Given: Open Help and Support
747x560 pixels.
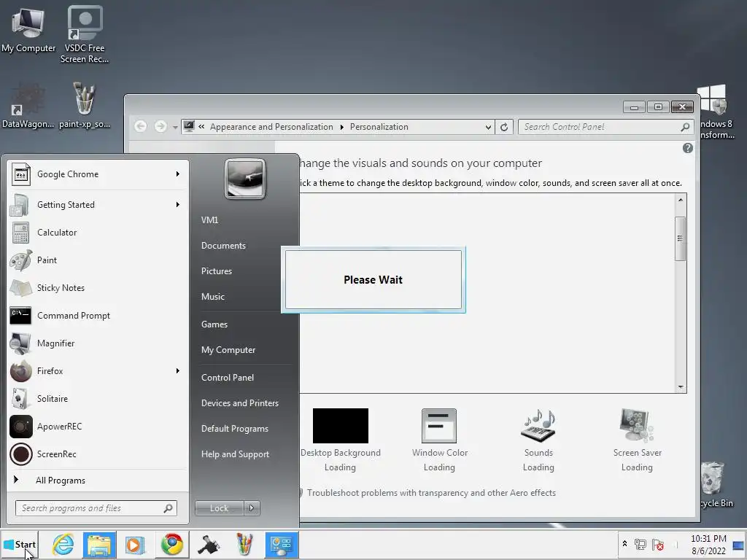Looking at the screenshot, I should point(235,454).
